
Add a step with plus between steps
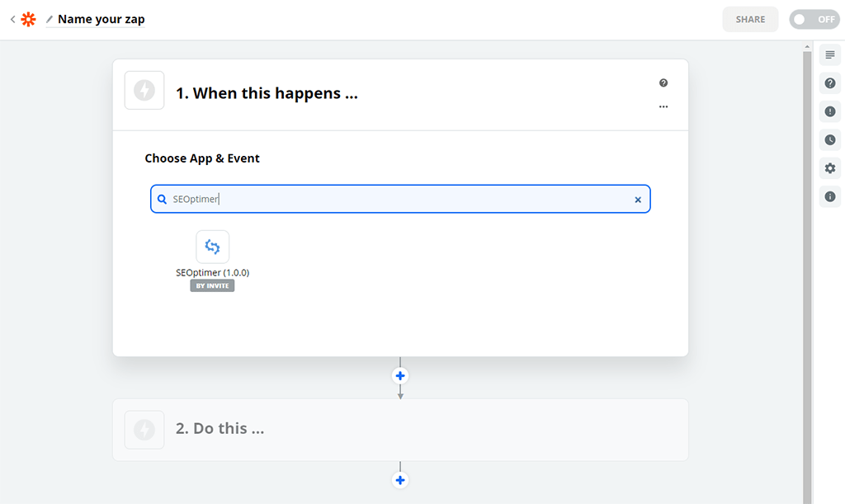click(x=400, y=376)
